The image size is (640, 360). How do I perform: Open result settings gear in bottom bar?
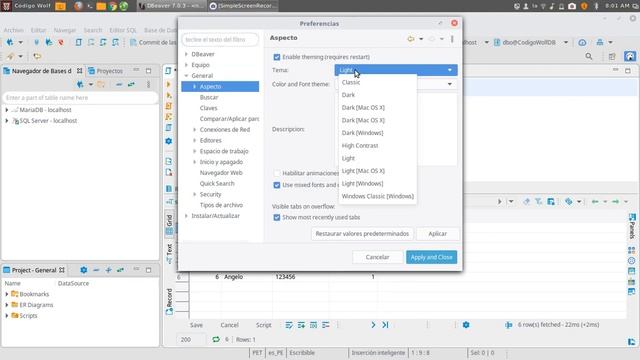click(466, 325)
